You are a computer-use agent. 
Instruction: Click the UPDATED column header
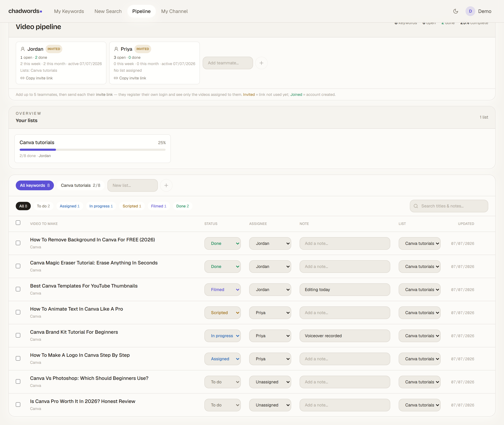coord(466,224)
